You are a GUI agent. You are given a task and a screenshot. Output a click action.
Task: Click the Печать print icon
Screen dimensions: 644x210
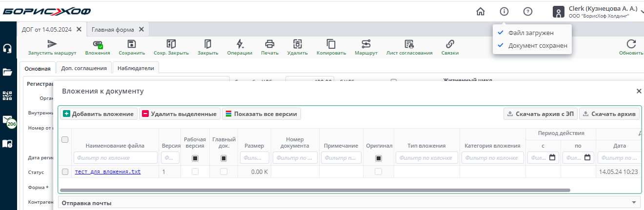coord(270,44)
